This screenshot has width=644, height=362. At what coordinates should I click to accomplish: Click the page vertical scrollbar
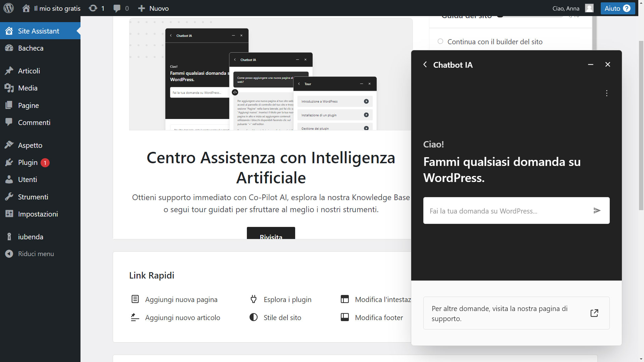[641, 126]
